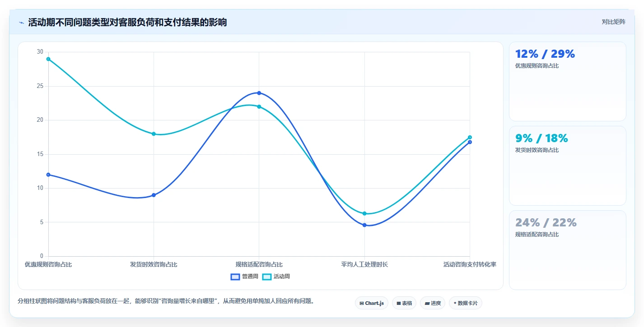Viewport: 644px width, 327px height.
Task: Click the y-axis value 30
Action: click(40, 52)
